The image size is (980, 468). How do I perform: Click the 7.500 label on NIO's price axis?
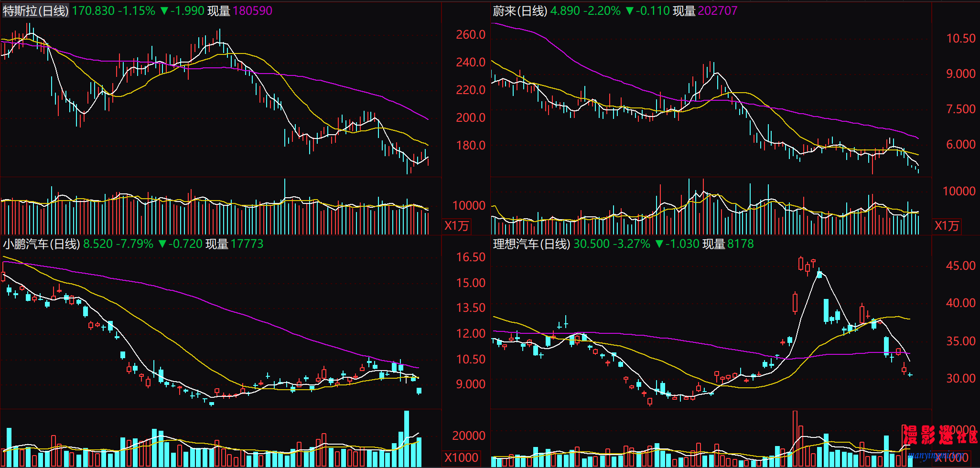coord(961,109)
